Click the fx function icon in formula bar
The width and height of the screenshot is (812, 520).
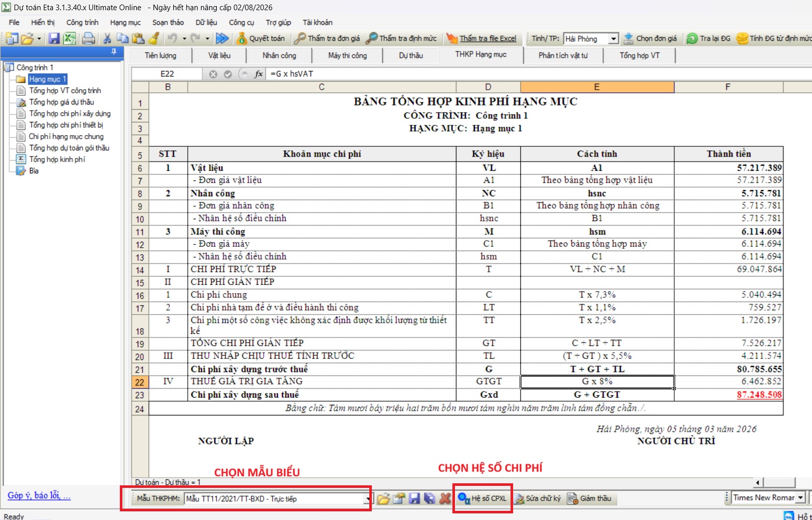(x=259, y=74)
